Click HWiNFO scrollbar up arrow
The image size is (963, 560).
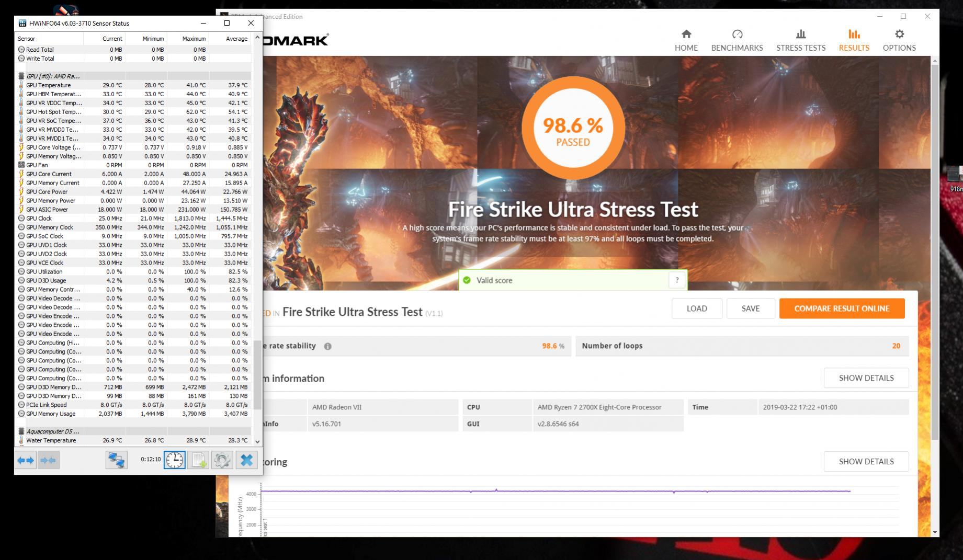pyautogui.click(x=257, y=38)
